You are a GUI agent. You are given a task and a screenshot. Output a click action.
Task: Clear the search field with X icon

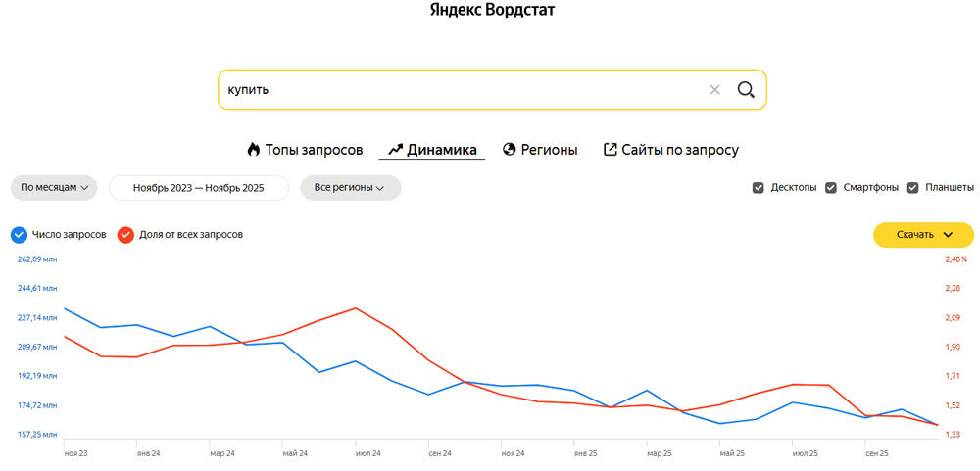tap(714, 90)
